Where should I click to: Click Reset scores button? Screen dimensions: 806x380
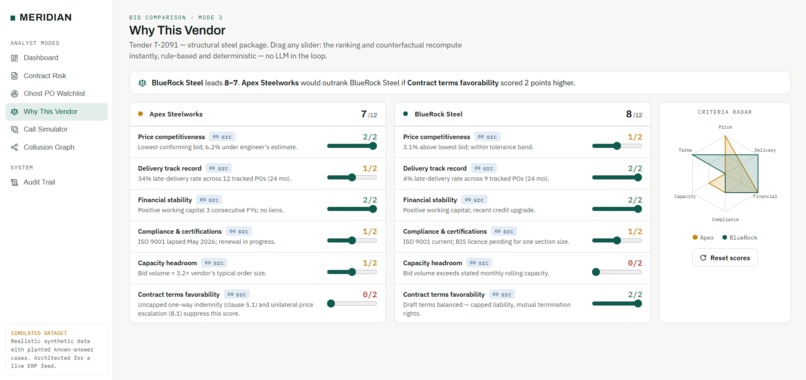click(x=725, y=258)
